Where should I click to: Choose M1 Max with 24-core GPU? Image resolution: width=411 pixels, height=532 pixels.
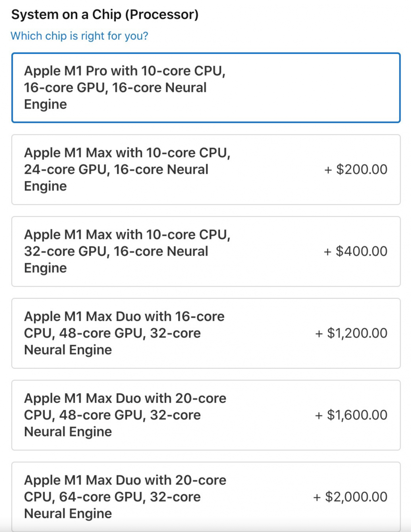click(206, 170)
